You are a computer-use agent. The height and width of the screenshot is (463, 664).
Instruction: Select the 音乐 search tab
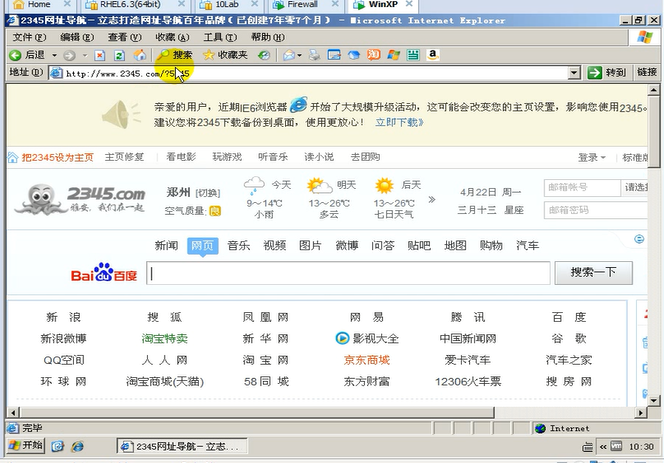tap(238, 245)
